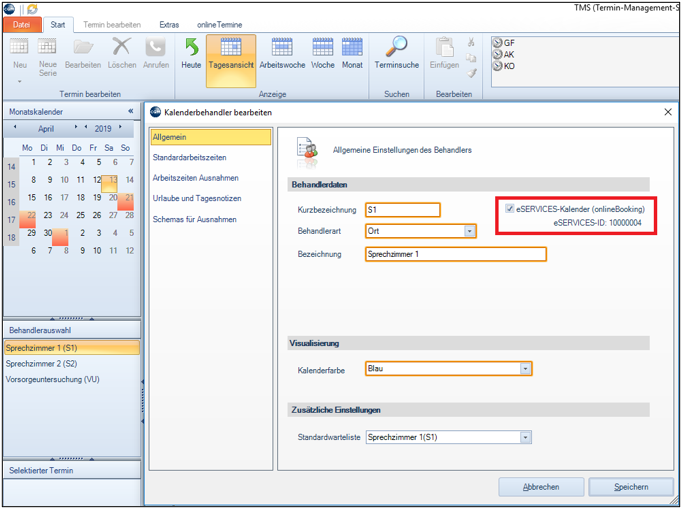Screen dimensions: 682x509
Task: Click the refresh icon in title bar
Action: click(32, 9)
